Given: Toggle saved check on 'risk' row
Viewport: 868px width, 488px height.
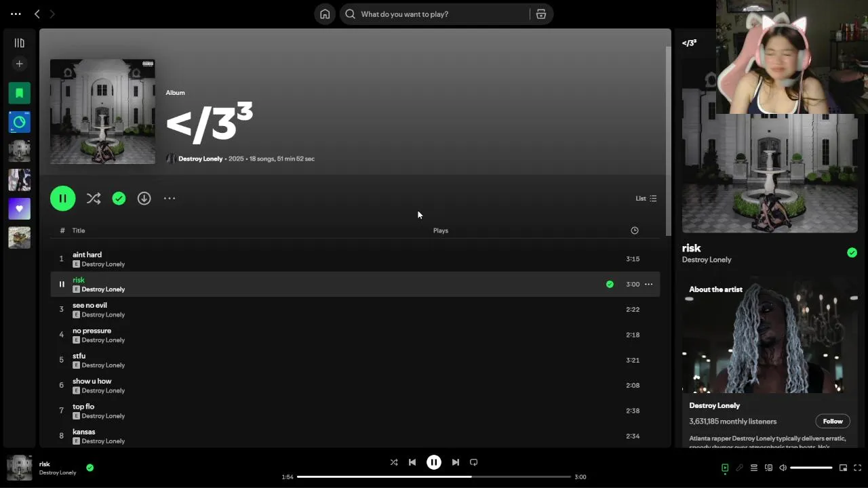Looking at the screenshot, I should coord(610,284).
